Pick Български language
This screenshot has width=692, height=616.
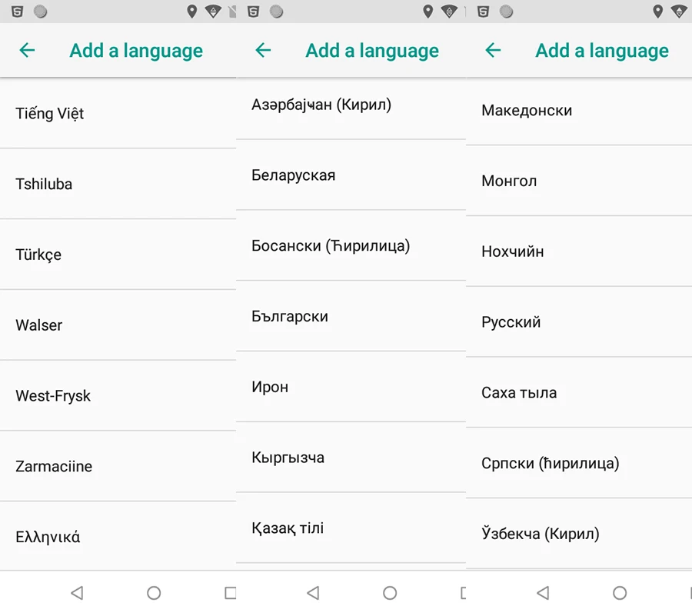click(351, 316)
